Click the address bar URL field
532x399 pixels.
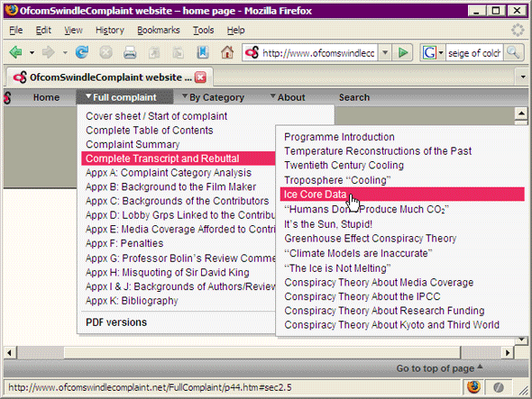(318, 53)
